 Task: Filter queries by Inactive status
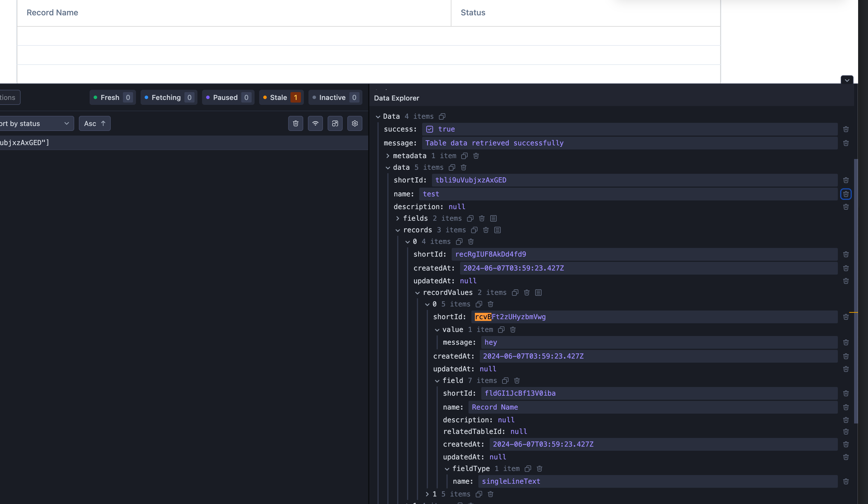click(335, 98)
